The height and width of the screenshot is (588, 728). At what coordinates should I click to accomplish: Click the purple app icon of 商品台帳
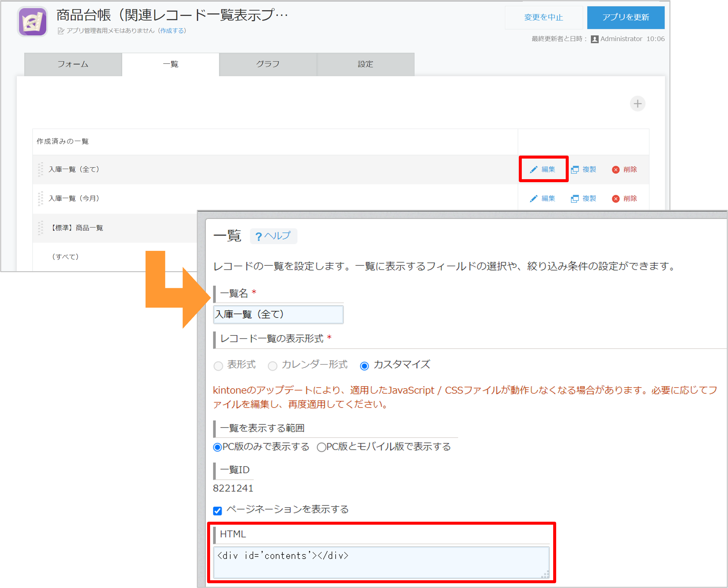(33, 21)
